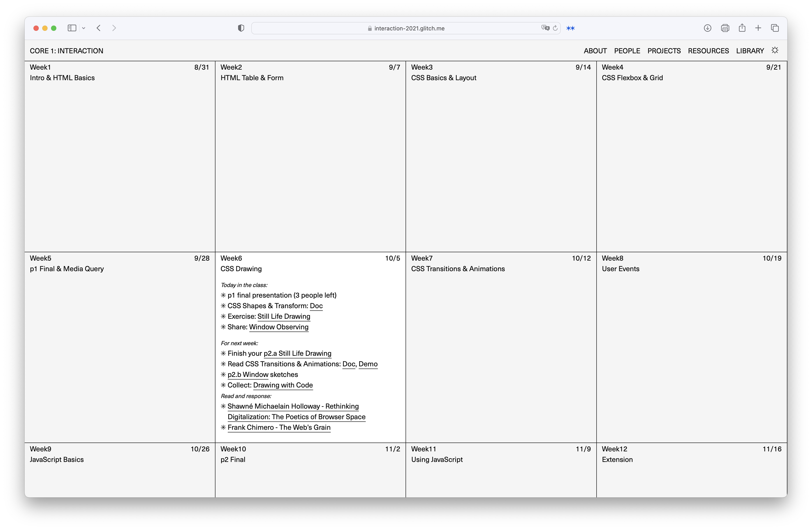
Task: Open the Window Observing link
Action: (x=278, y=327)
